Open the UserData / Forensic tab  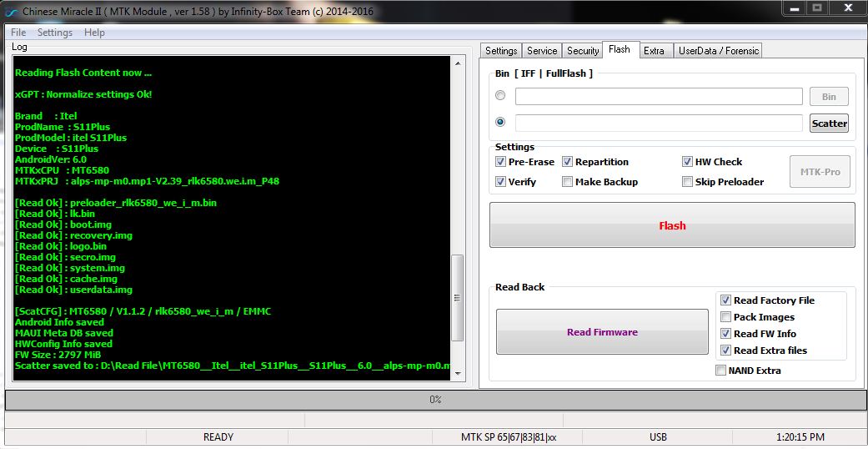pyautogui.click(x=719, y=50)
